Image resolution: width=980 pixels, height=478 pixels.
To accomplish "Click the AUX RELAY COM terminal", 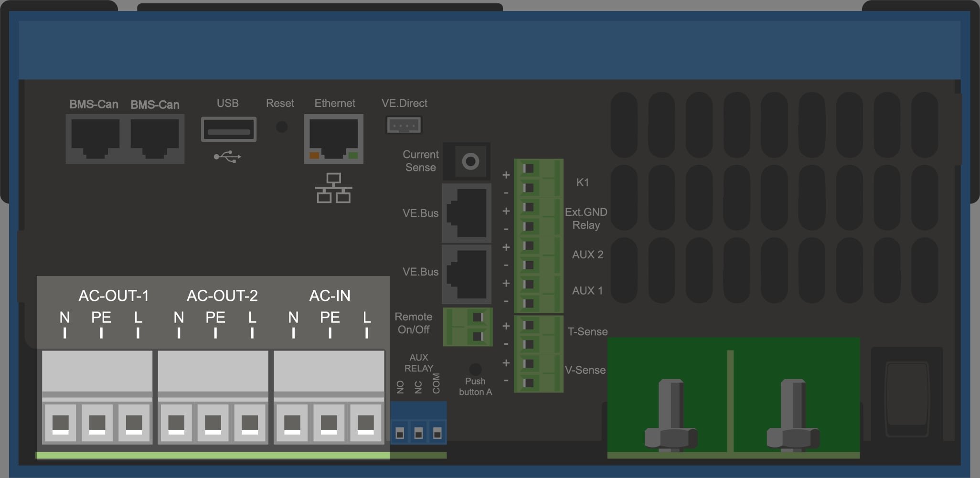I will [x=437, y=433].
